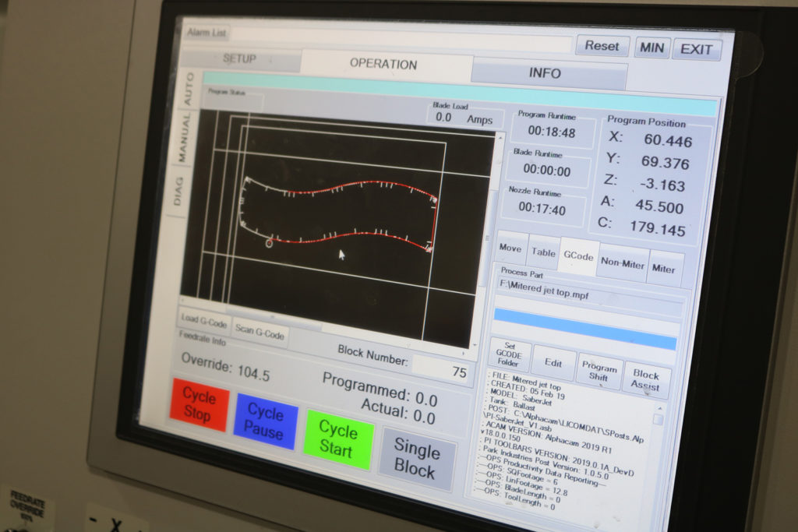Click the 'Tank: Ballast' line

tap(511, 403)
